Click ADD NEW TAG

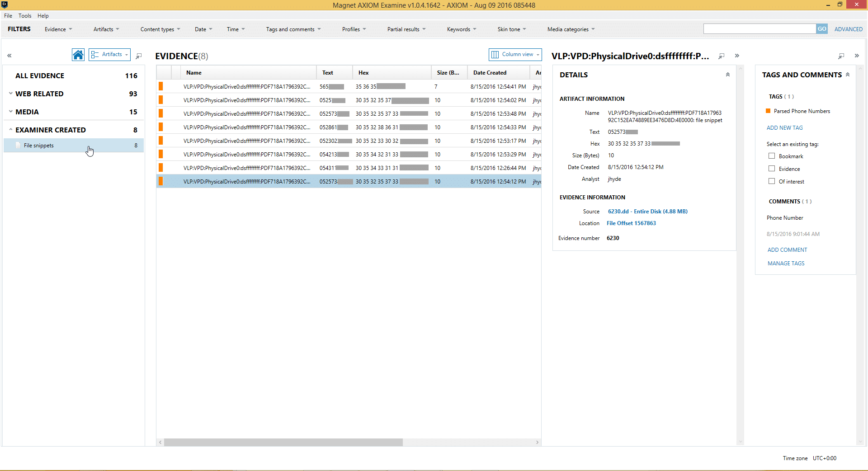784,128
